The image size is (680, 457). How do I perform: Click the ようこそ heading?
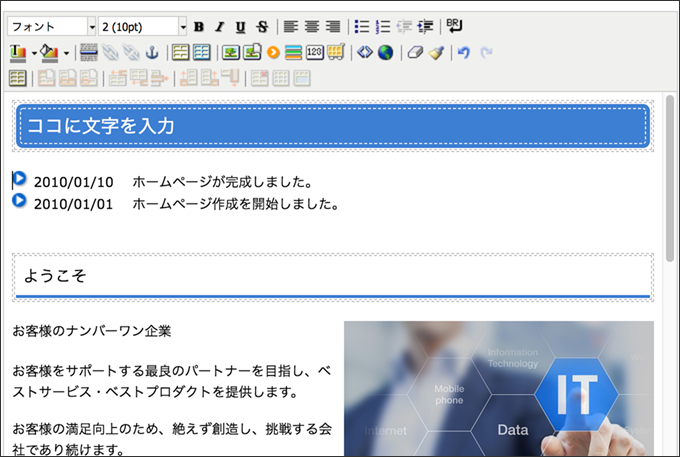click(x=55, y=276)
